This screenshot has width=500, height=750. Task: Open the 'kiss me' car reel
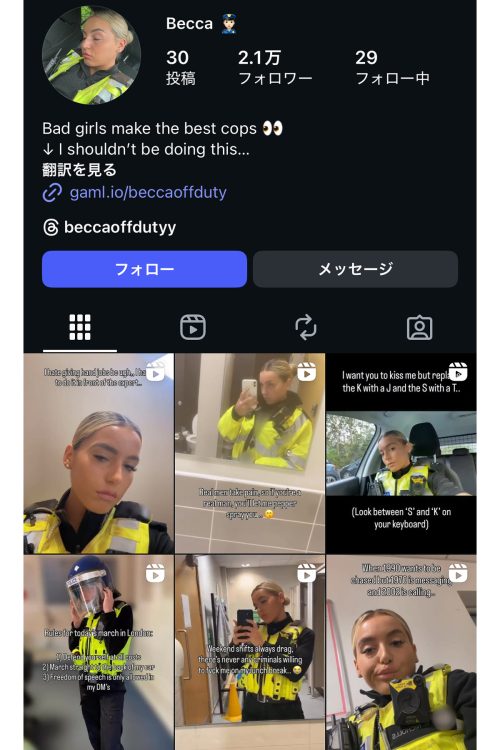(401, 453)
